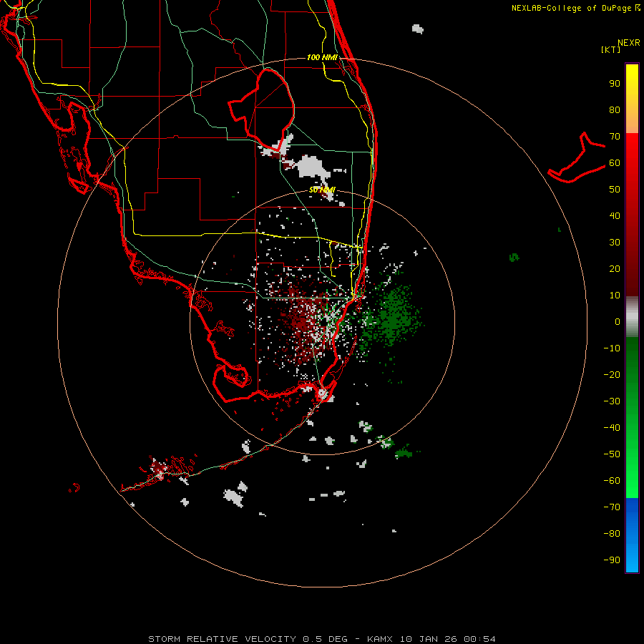Click the small gray echo at top right
Image resolution: width=644 pixels, height=644 pixels.
click(418, 29)
